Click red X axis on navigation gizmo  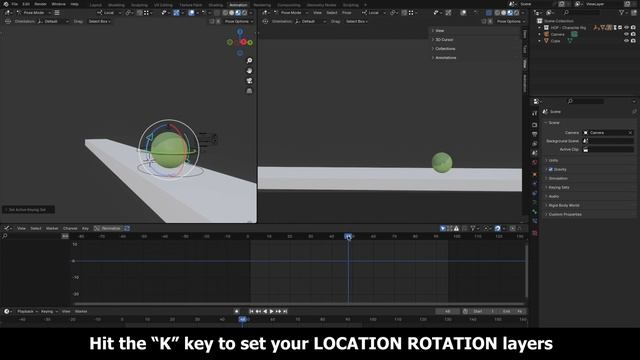tap(243, 42)
